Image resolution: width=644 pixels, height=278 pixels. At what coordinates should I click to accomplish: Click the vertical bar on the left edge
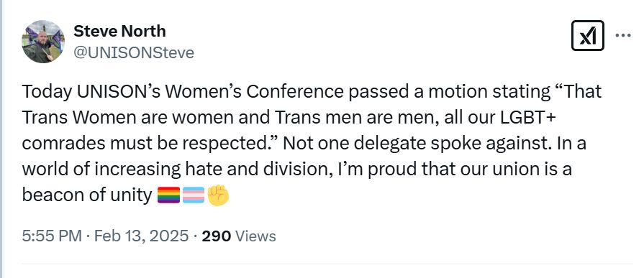1,139
